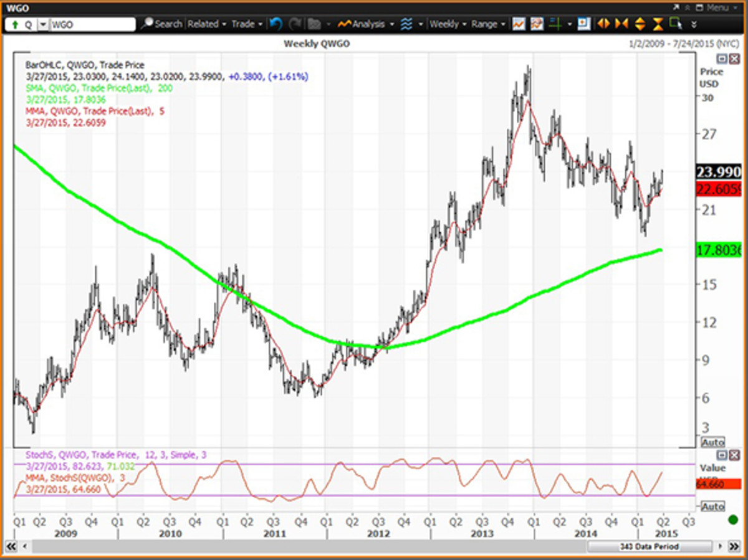Toggle Auto scale on stochastic panel
The height and width of the screenshot is (560, 748).
pyautogui.click(x=713, y=506)
